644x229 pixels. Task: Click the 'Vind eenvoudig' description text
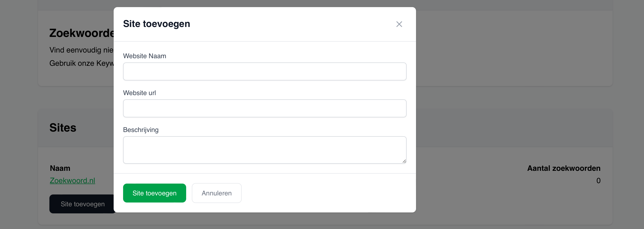82,50
